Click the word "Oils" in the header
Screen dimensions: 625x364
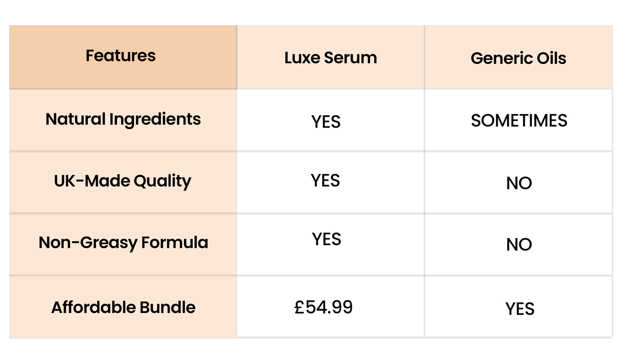[551, 58]
